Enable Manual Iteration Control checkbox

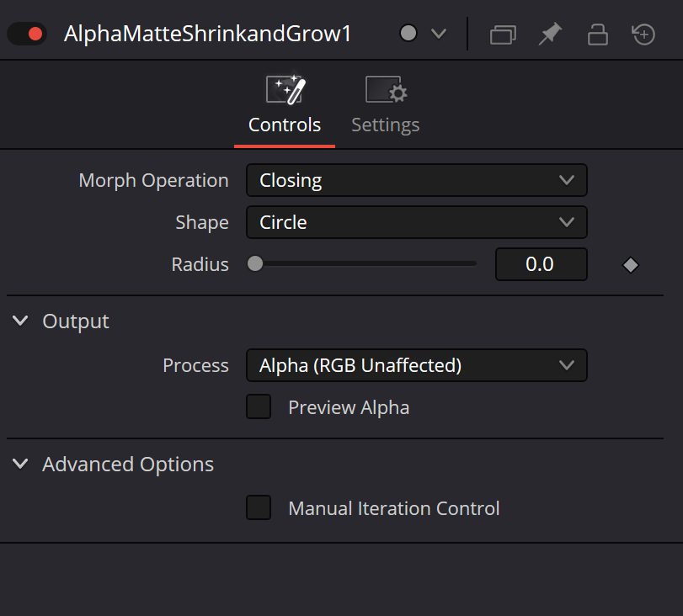point(259,507)
